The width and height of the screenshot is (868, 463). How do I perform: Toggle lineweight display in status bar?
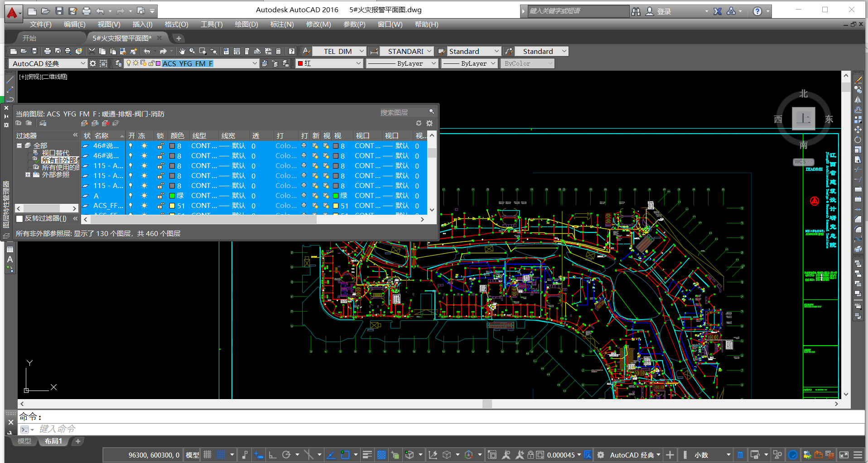tap(367, 455)
